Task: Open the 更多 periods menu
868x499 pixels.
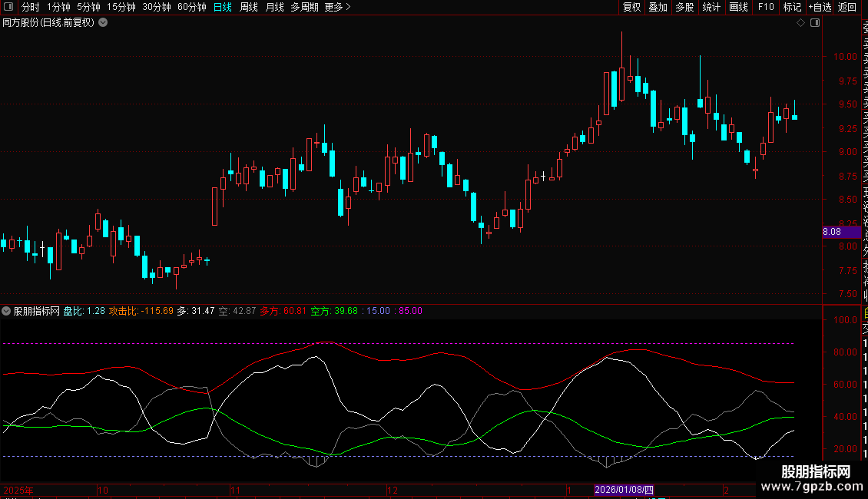Action: pyautogui.click(x=337, y=7)
